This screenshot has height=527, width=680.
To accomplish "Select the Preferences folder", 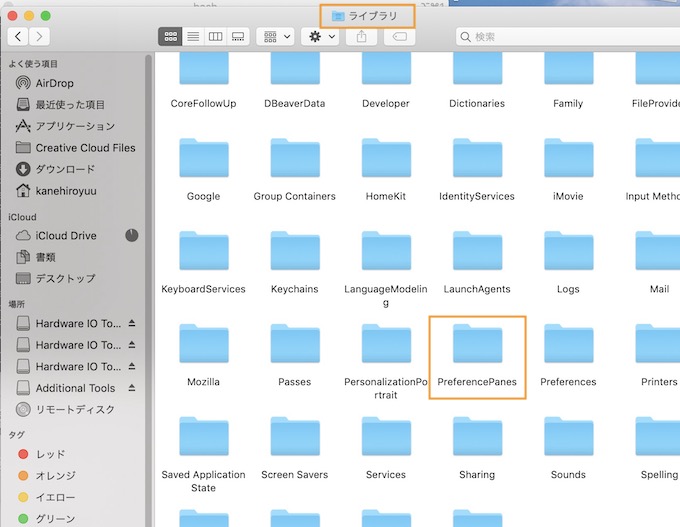I will tap(568, 344).
